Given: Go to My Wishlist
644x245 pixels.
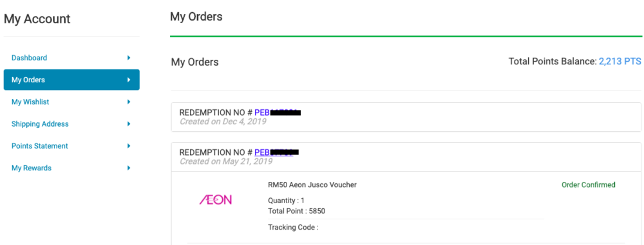Looking at the screenshot, I should tap(71, 102).
